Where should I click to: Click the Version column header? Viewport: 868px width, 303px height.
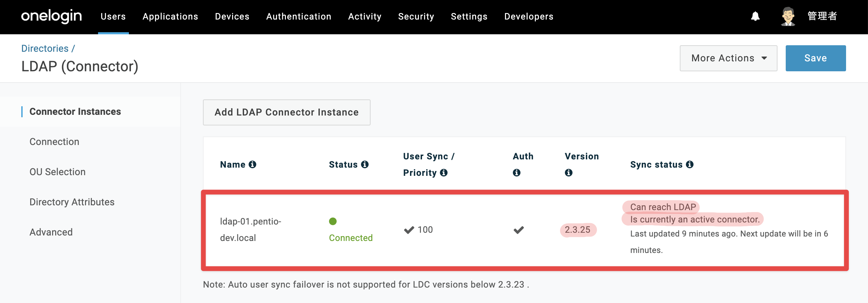tap(582, 156)
